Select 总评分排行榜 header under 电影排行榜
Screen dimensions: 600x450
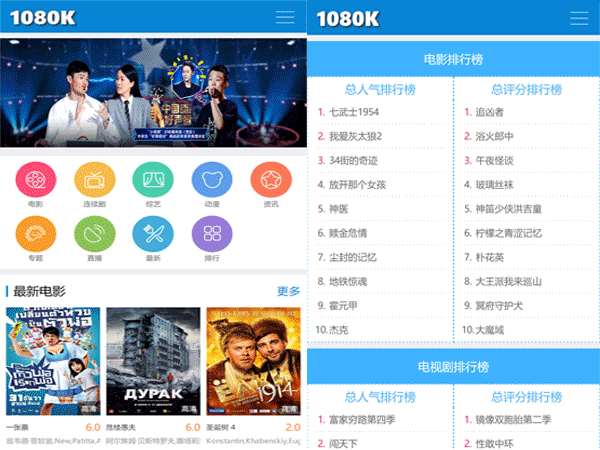[526, 88]
